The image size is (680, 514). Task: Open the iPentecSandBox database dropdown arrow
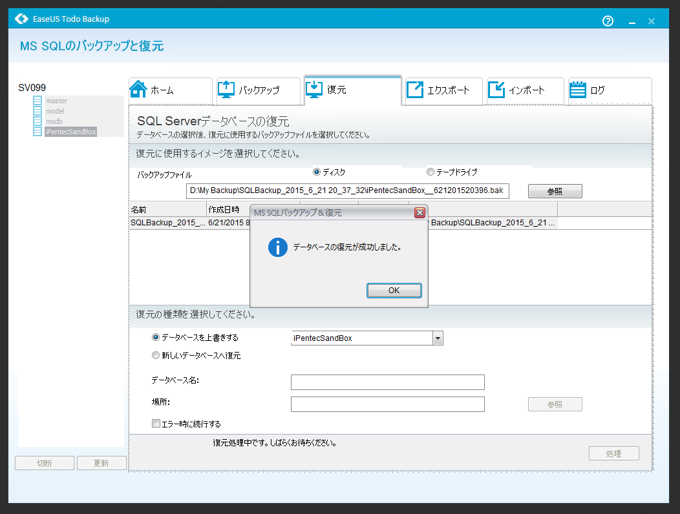pos(438,338)
